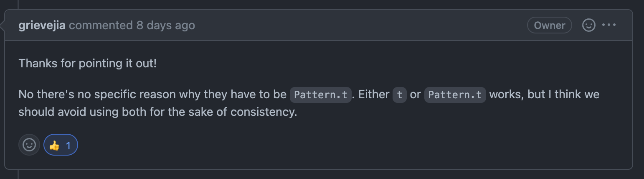This screenshot has height=179, width=644.
Task: Click the comment pointer caret on left edge
Action: click(x=2, y=26)
